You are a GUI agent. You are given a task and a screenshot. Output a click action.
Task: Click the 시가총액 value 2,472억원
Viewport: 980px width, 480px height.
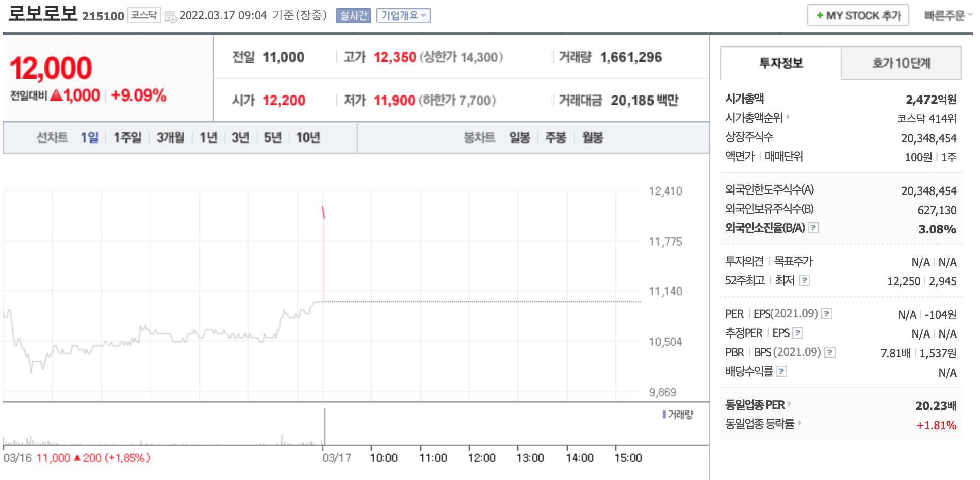(931, 99)
